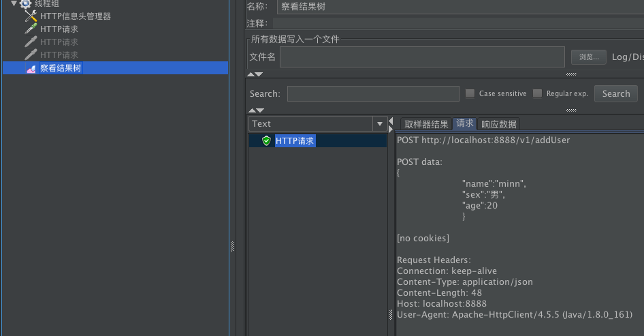Click the POST http://localhost:8888/v1/addUser text

pyautogui.click(x=483, y=140)
